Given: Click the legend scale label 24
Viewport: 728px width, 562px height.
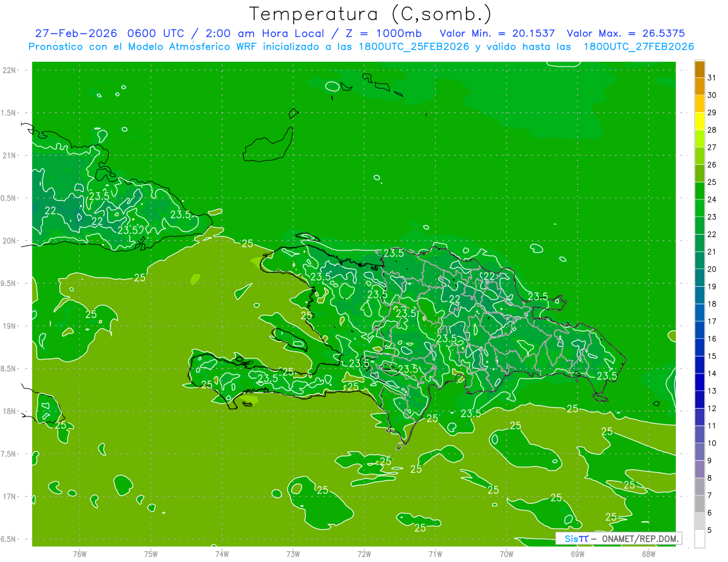Looking at the screenshot, I should (712, 199).
